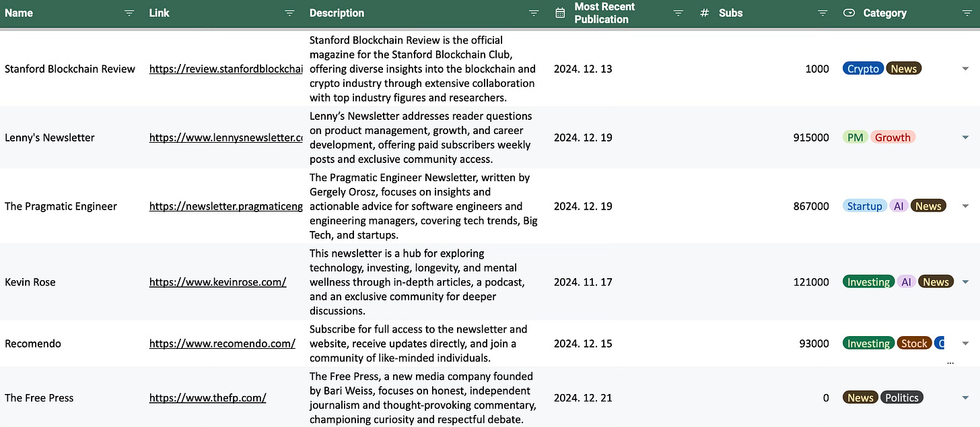Select the Kevin Rose description cell
The image size is (980, 427).
(x=417, y=282)
